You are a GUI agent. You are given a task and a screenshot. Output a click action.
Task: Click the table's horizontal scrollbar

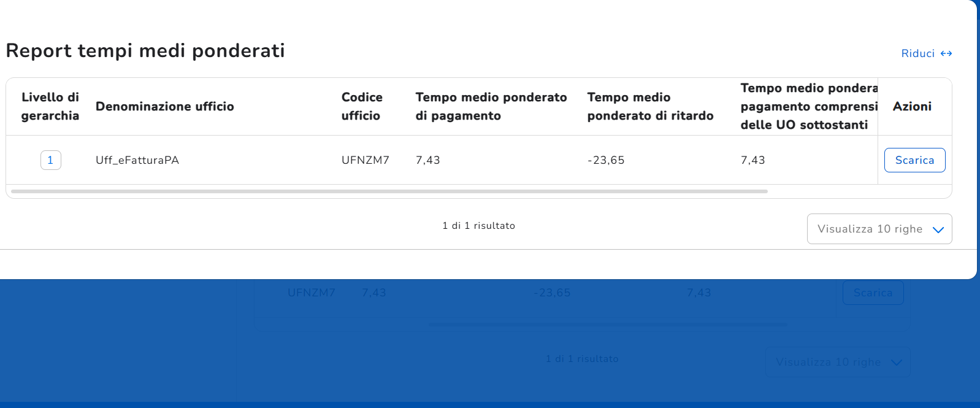pyautogui.click(x=389, y=191)
